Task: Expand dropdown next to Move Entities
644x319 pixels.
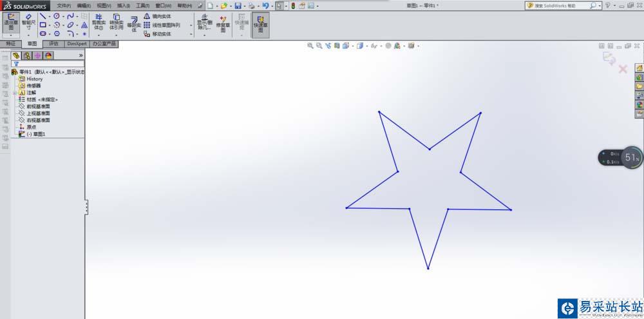Action: click(191, 35)
